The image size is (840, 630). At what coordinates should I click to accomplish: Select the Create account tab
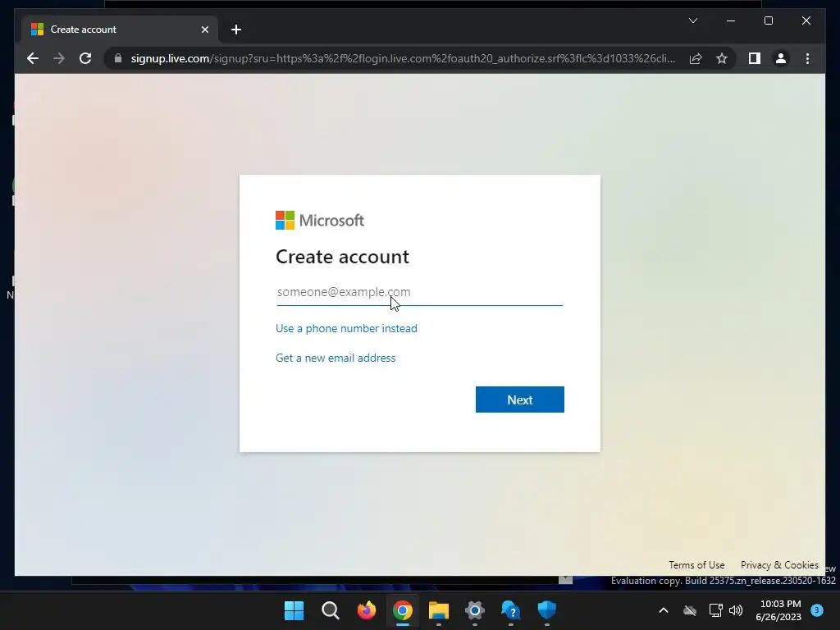tap(120, 30)
